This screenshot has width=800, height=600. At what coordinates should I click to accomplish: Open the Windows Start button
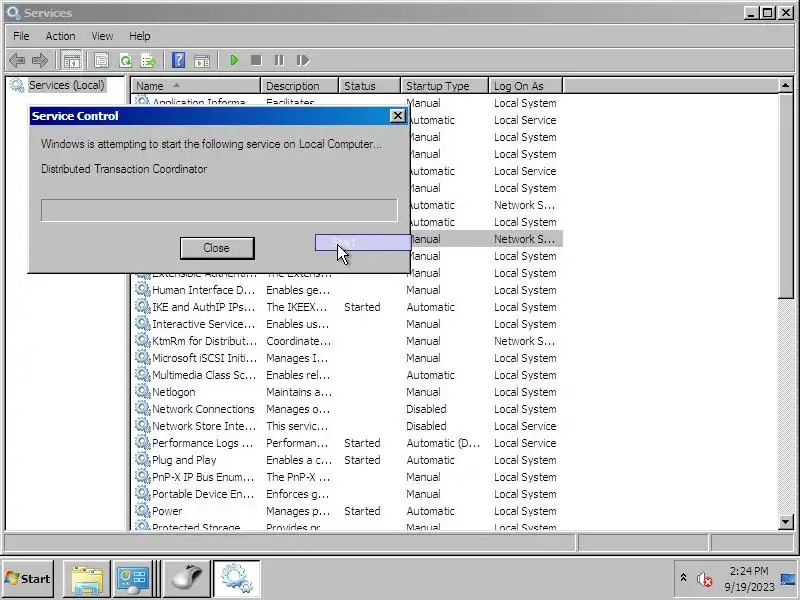coord(28,579)
